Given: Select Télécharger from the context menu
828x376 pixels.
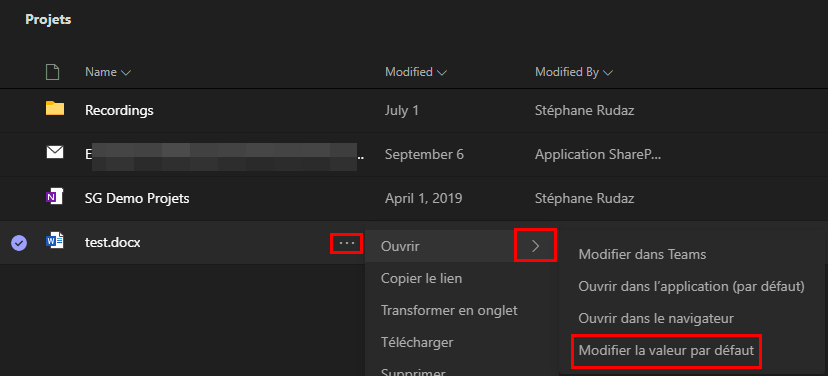Looking at the screenshot, I should pos(417,342).
